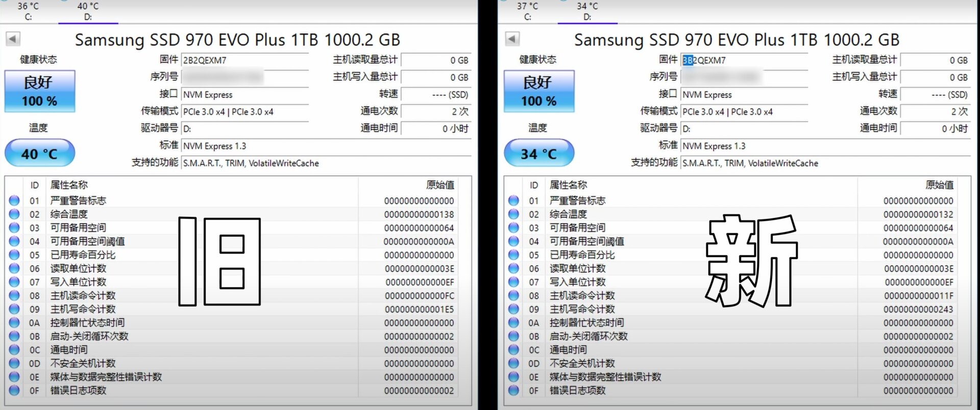This screenshot has width=980, height=410.
Task: Select the 40 °C D: drive tab
Action: click(x=88, y=11)
